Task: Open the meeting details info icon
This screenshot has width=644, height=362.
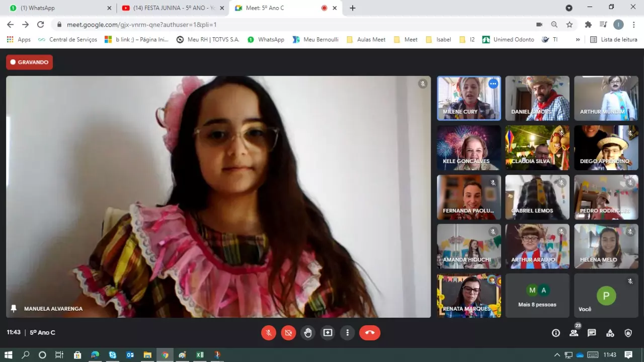Action: 556,333
